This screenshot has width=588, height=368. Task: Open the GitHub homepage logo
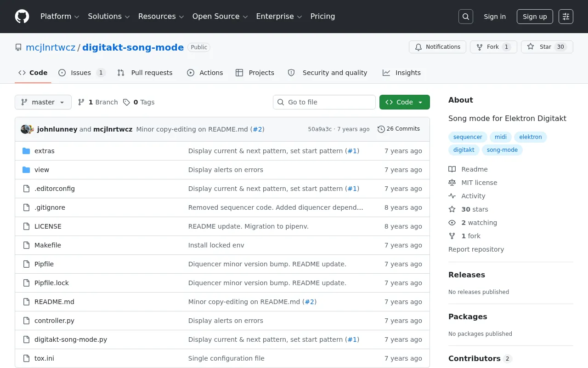(x=22, y=17)
